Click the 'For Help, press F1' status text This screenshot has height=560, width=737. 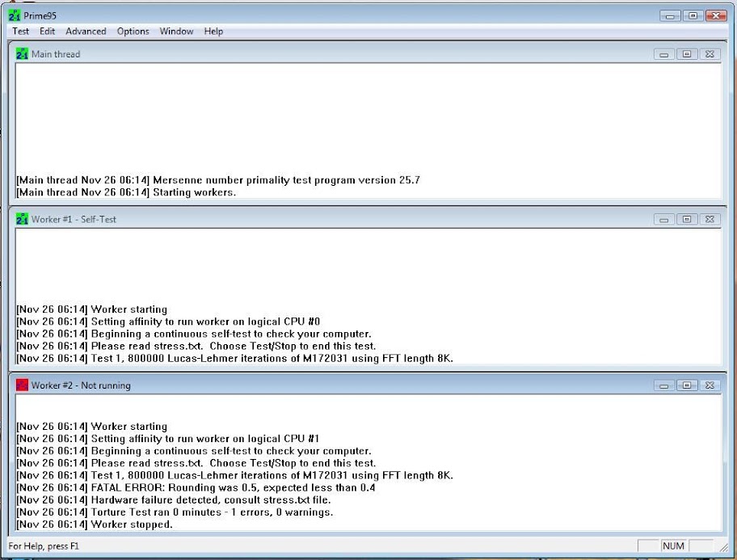pos(44,546)
